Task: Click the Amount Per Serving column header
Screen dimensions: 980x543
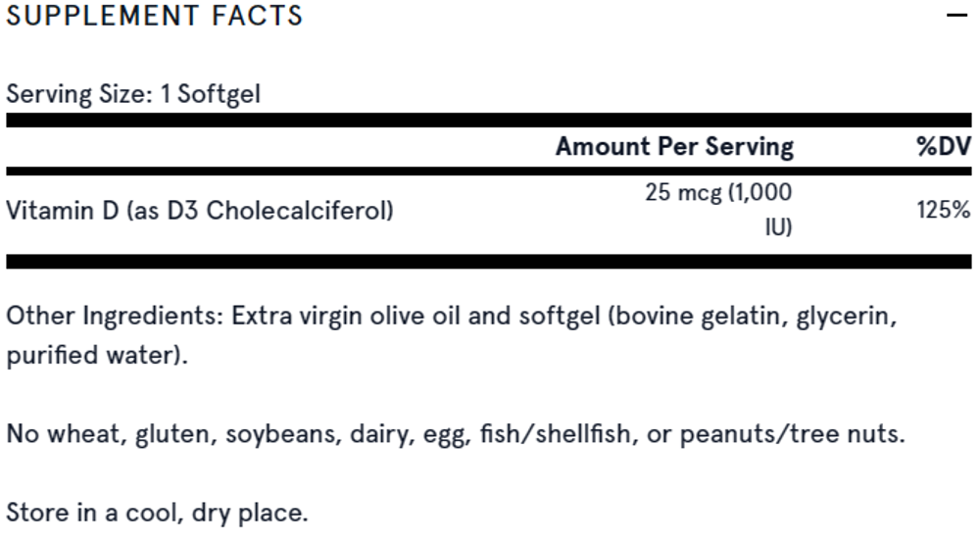Action: (674, 147)
